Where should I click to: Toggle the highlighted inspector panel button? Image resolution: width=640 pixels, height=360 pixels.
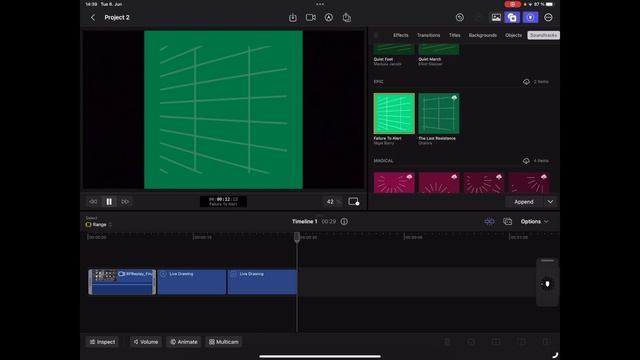click(x=530, y=18)
